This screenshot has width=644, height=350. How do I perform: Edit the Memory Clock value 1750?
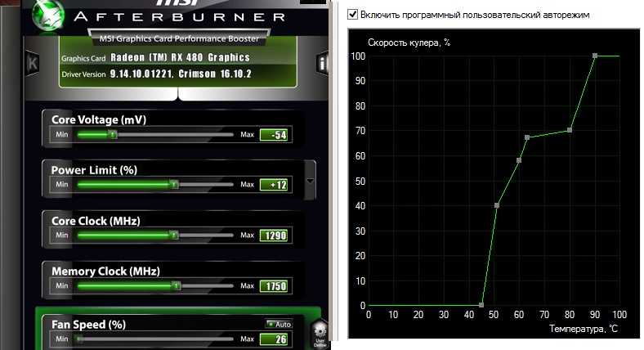click(x=275, y=286)
